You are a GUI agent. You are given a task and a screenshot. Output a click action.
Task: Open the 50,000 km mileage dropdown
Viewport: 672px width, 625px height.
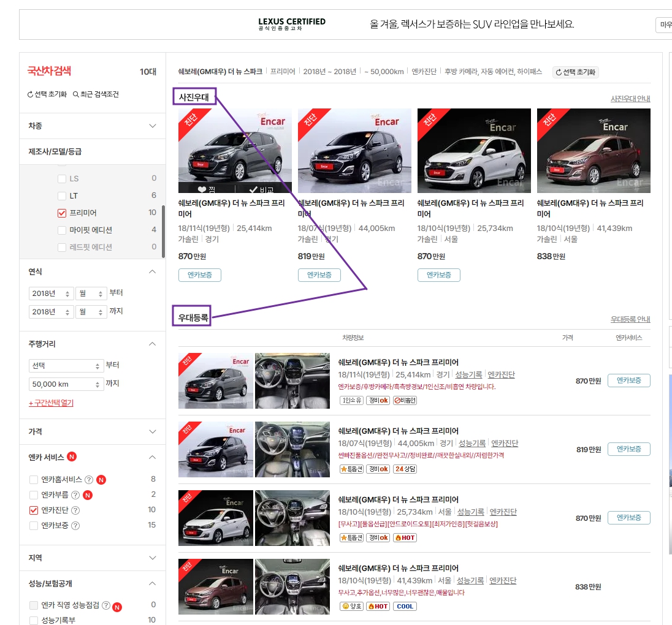coord(66,384)
